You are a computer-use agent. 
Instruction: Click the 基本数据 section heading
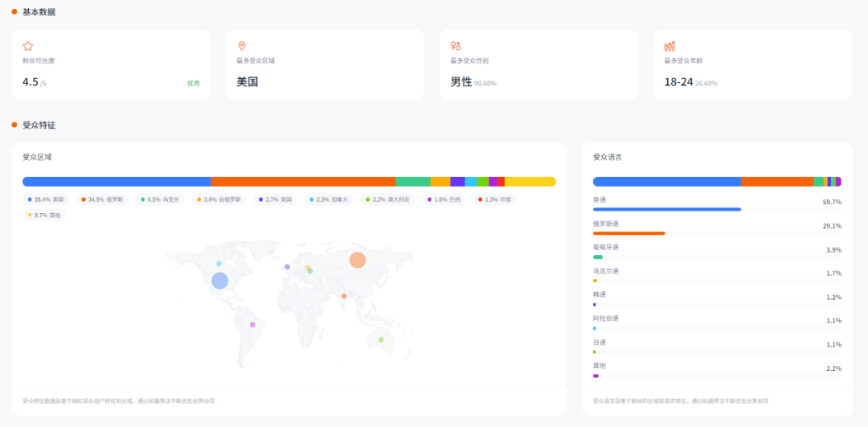click(39, 11)
